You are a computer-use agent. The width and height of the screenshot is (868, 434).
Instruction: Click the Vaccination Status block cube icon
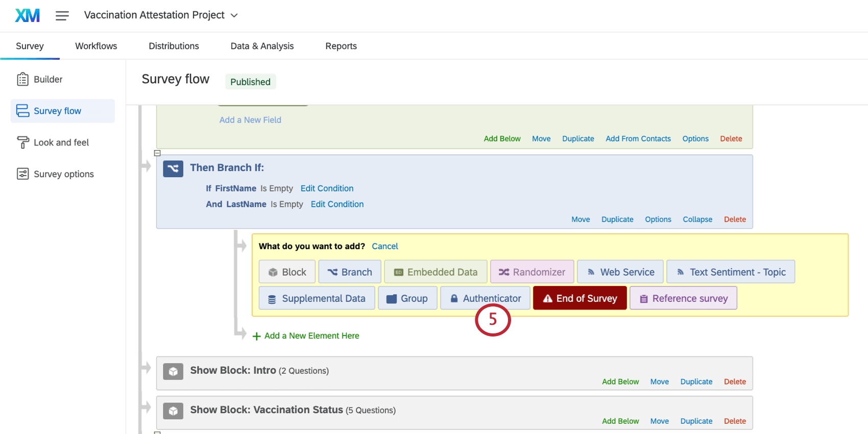coord(173,411)
